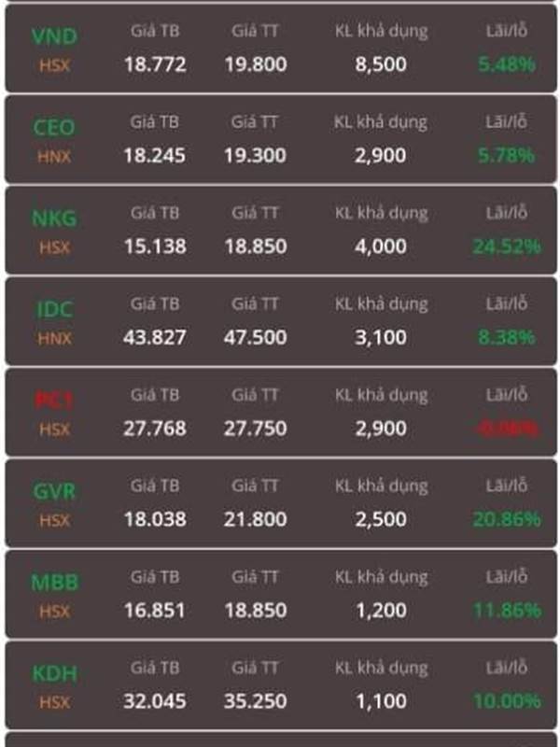Click GVR profit value 20.86%
Screen dimensions: 560x747
click(507, 519)
